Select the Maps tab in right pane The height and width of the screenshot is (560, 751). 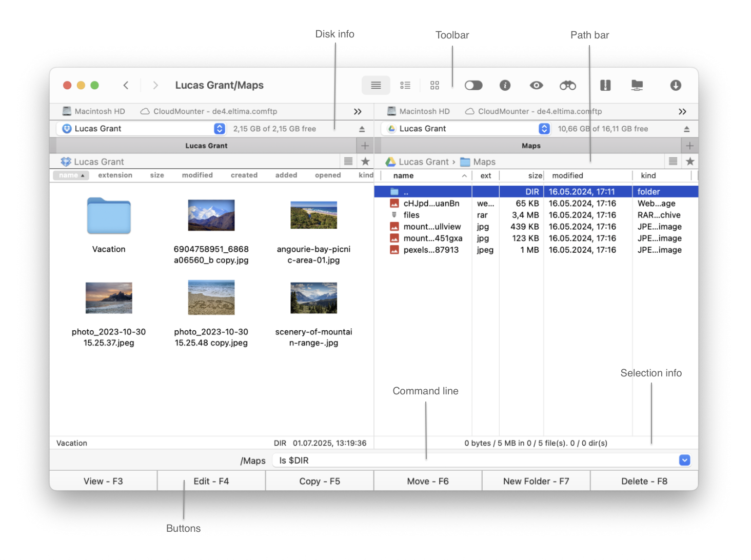(x=530, y=146)
